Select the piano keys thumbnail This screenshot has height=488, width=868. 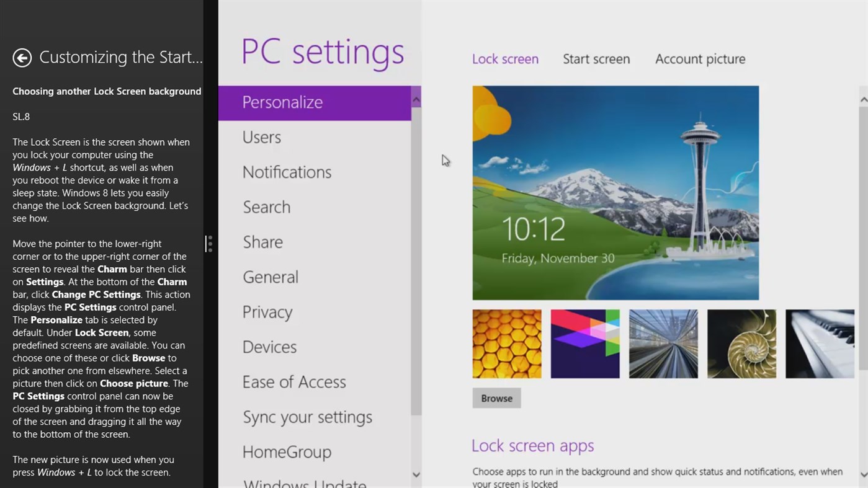[x=819, y=344]
